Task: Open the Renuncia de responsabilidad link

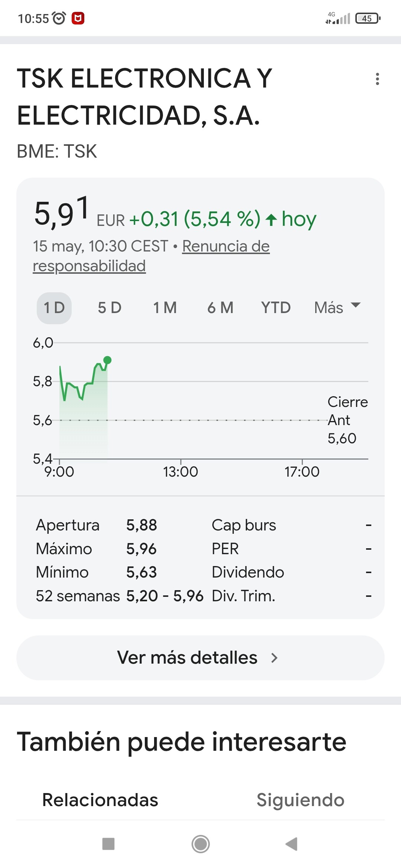Action: pyautogui.click(x=151, y=256)
